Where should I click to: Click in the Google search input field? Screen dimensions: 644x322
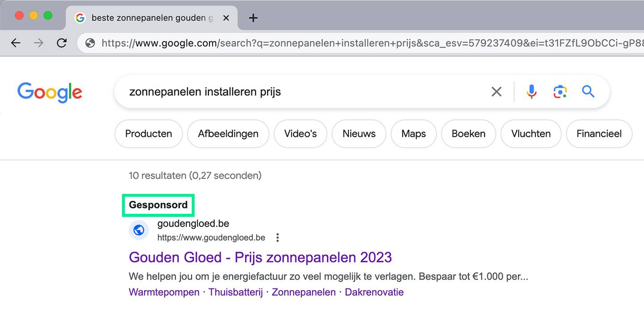click(x=304, y=92)
